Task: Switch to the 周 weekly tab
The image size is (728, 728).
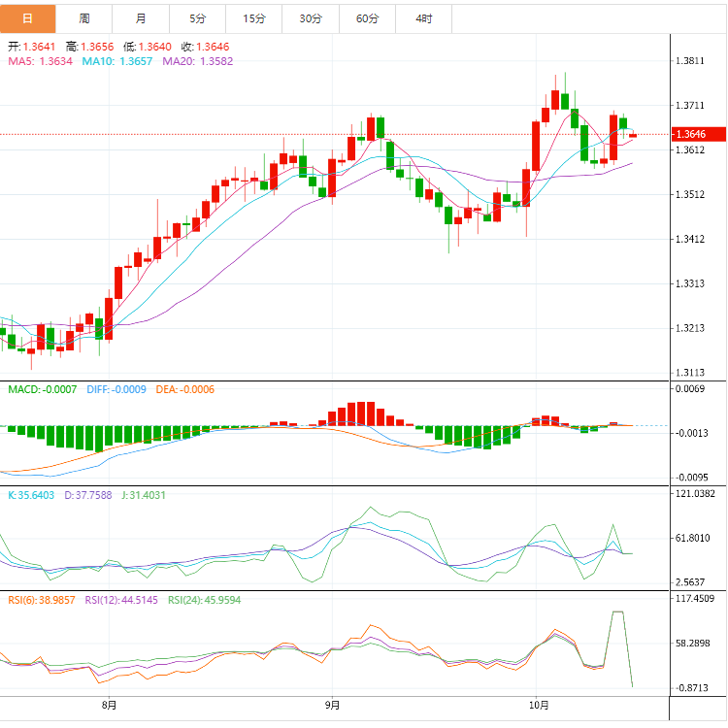Action: 84,18
